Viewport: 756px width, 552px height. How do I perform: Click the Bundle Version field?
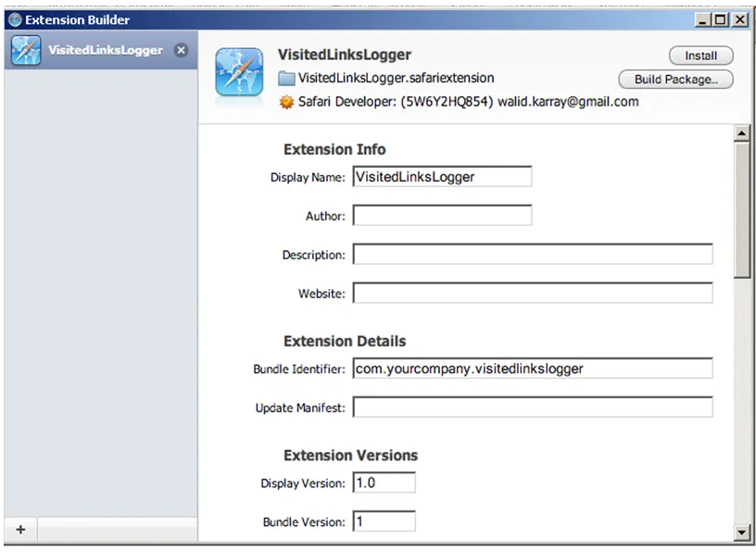384,521
